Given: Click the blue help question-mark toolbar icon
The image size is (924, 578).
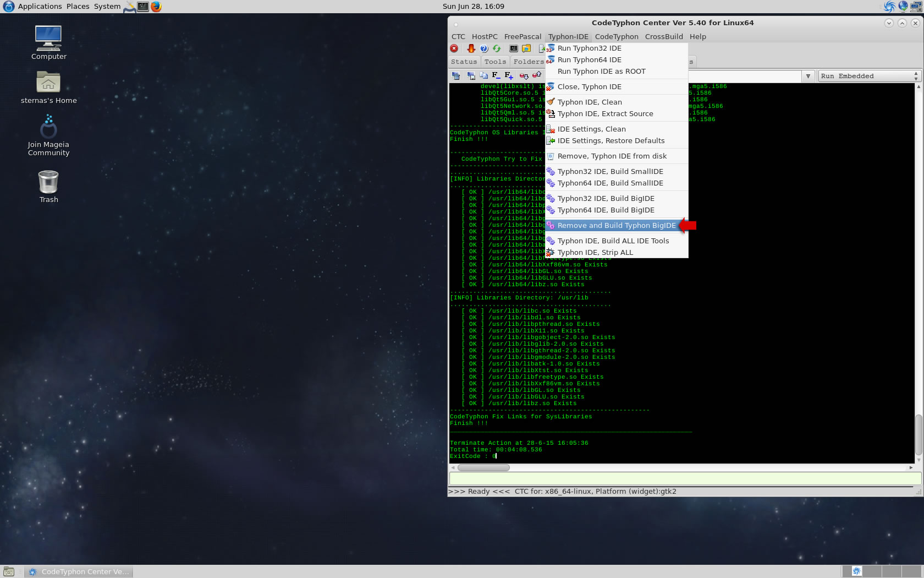Looking at the screenshot, I should tap(484, 48).
